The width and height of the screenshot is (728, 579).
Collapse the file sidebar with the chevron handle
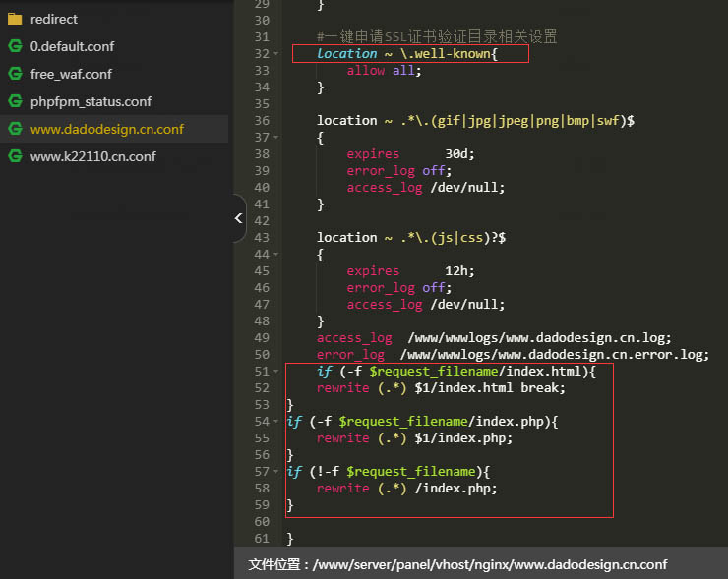click(x=238, y=219)
